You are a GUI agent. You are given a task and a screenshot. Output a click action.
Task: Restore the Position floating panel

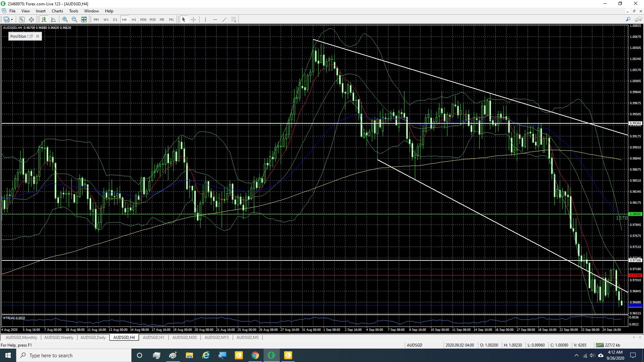31,36
